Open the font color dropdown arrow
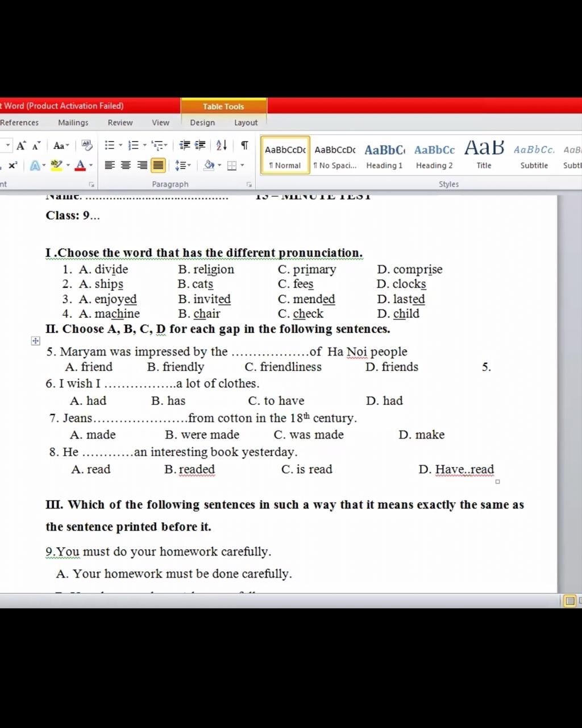Image resolution: width=582 pixels, height=728 pixels. [91, 166]
